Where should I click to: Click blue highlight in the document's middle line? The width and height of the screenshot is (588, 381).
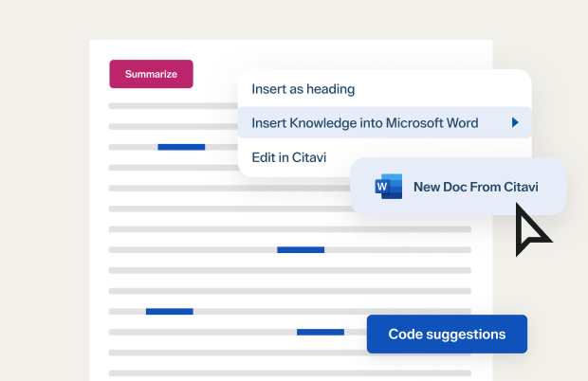[301, 249]
